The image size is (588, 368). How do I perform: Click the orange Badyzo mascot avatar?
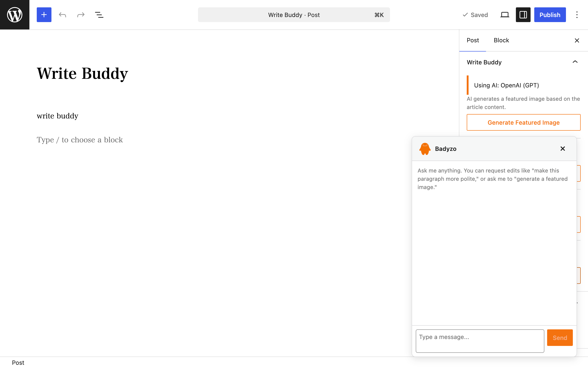pyautogui.click(x=425, y=149)
